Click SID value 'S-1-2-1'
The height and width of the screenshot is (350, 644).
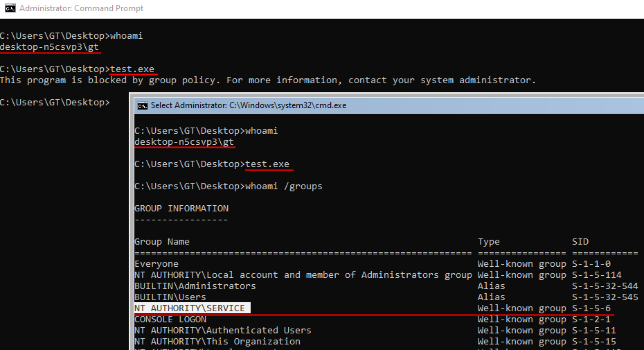point(591,320)
